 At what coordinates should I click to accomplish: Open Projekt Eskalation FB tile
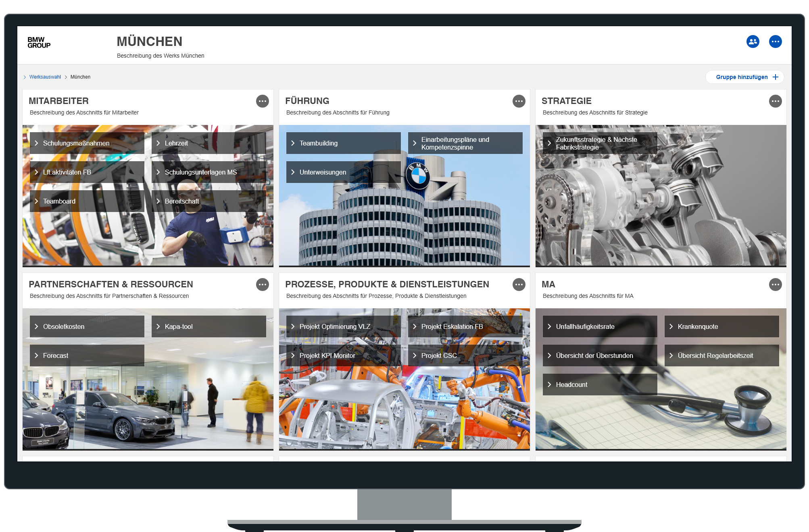pos(465,326)
